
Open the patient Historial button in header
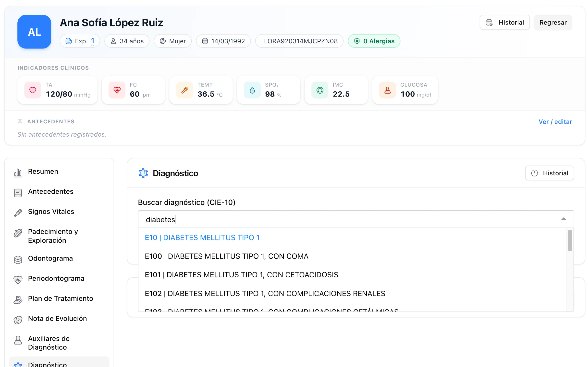(504, 22)
